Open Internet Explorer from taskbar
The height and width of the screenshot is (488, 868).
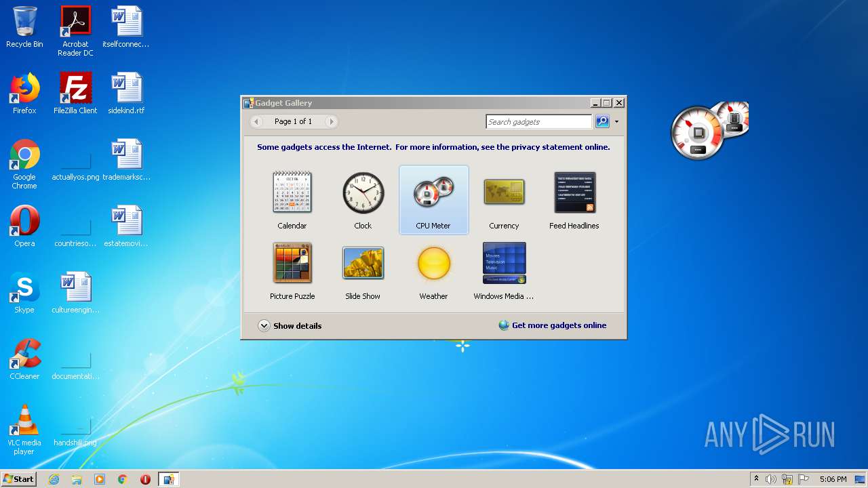54,479
